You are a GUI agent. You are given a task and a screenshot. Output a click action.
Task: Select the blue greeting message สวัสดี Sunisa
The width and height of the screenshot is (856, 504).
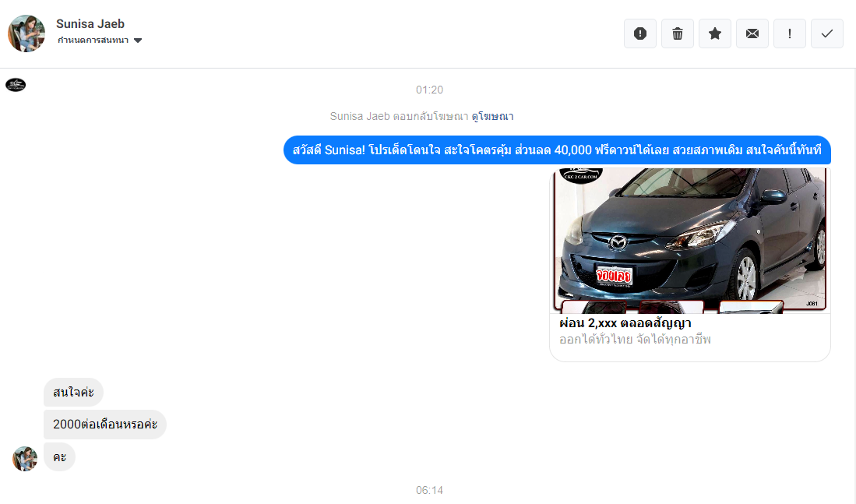coord(557,150)
